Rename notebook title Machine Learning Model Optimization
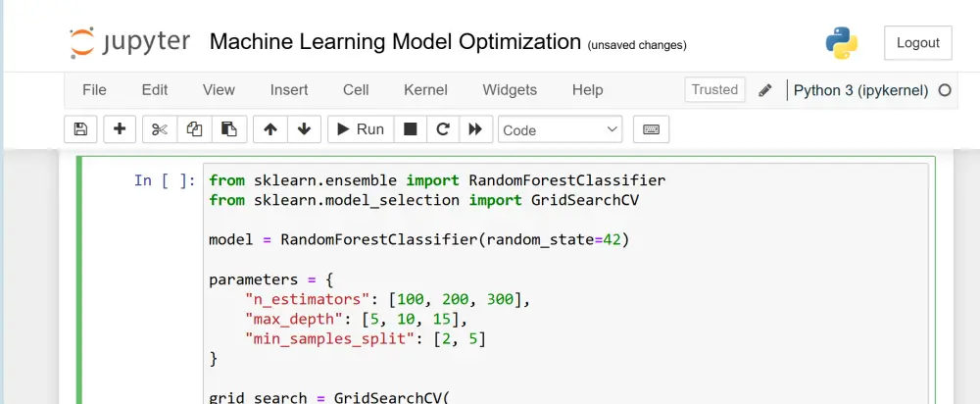This screenshot has height=404, width=980. pyautogui.click(x=395, y=42)
